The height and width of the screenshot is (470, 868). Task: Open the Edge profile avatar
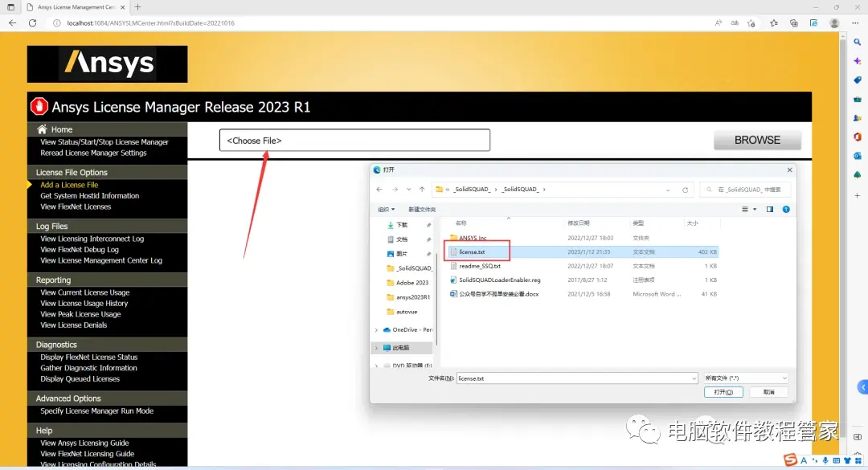click(x=834, y=23)
